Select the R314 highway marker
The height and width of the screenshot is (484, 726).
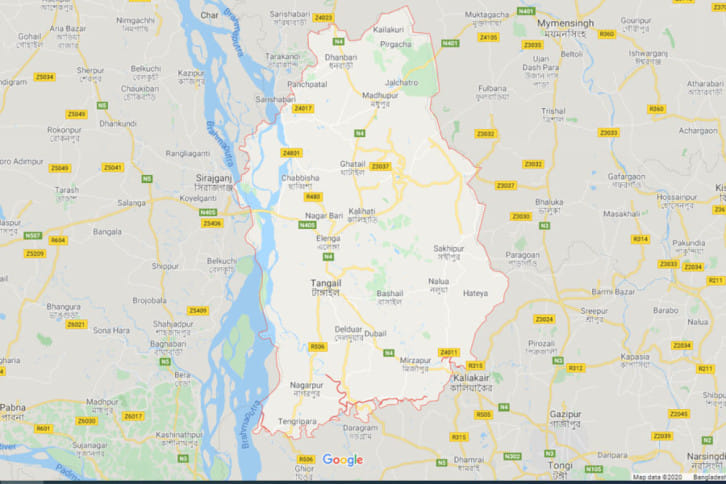tap(640, 239)
